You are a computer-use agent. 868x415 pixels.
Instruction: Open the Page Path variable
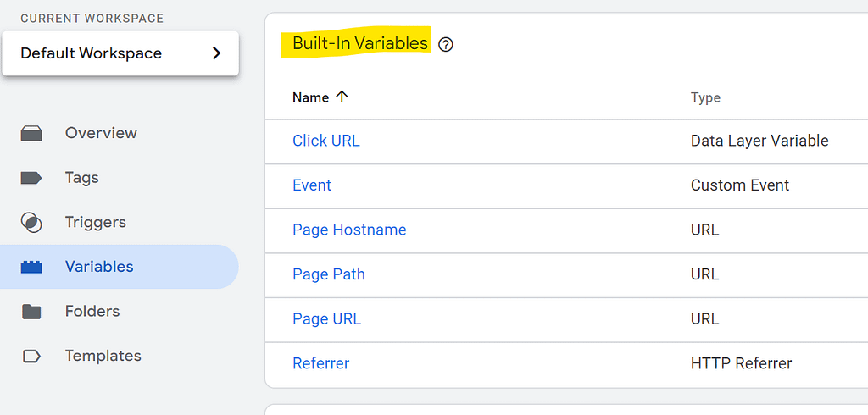click(x=329, y=274)
